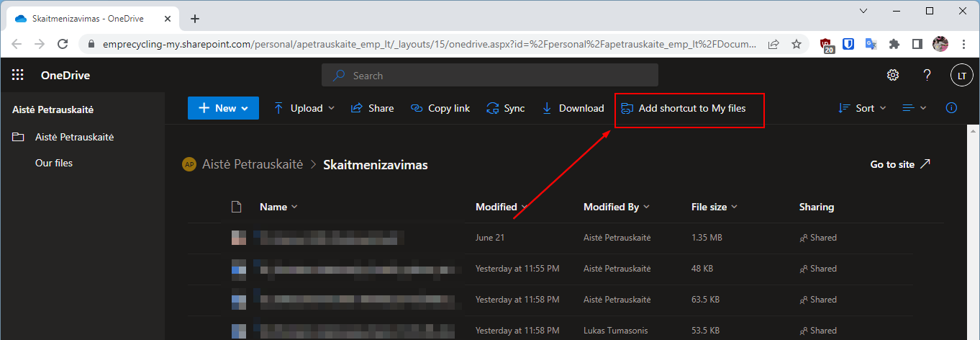Expand the New button dropdown
Viewport: 980px width, 340px height.
pos(223,108)
